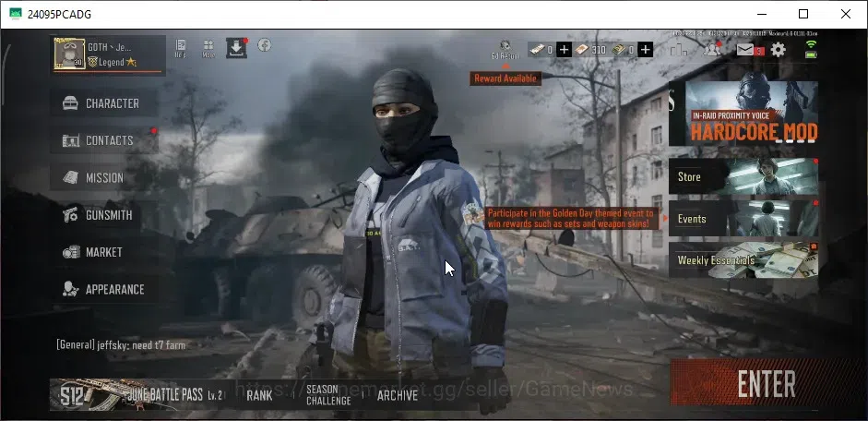Click the player name GOTH Je...
Image resolution: width=868 pixels, height=421 pixels.
coord(110,47)
